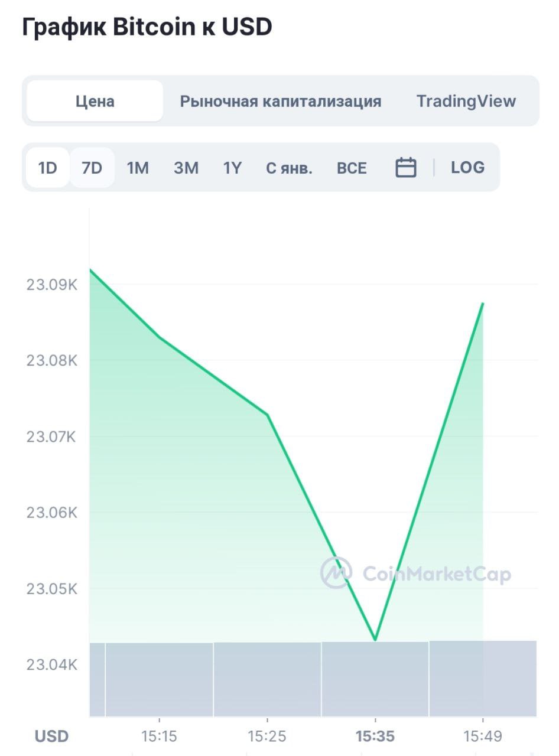This screenshot has height=756, width=559.
Task: Switch to the 3M time range
Action: point(186,168)
